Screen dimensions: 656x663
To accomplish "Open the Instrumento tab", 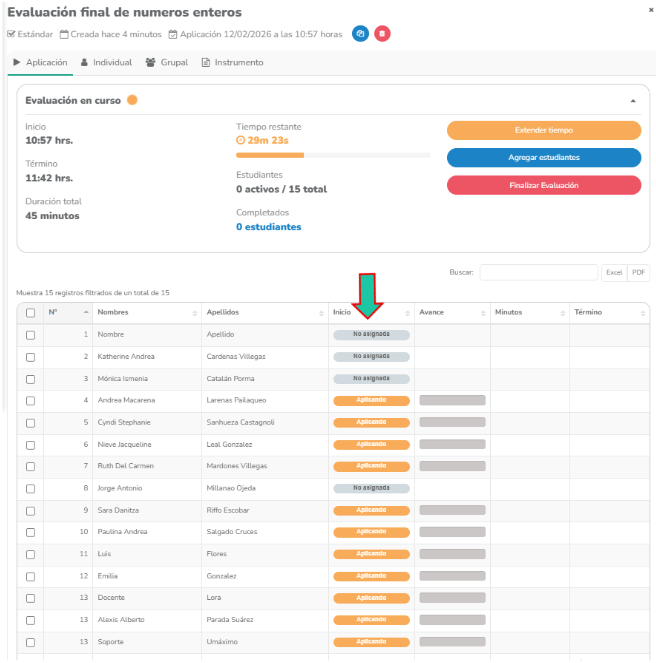I will point(232,62).
